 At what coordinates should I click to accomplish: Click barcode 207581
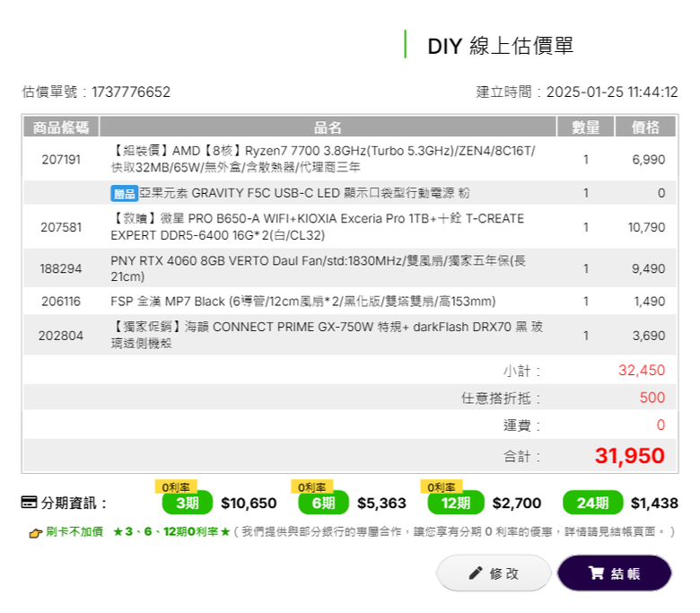[61, 227]
